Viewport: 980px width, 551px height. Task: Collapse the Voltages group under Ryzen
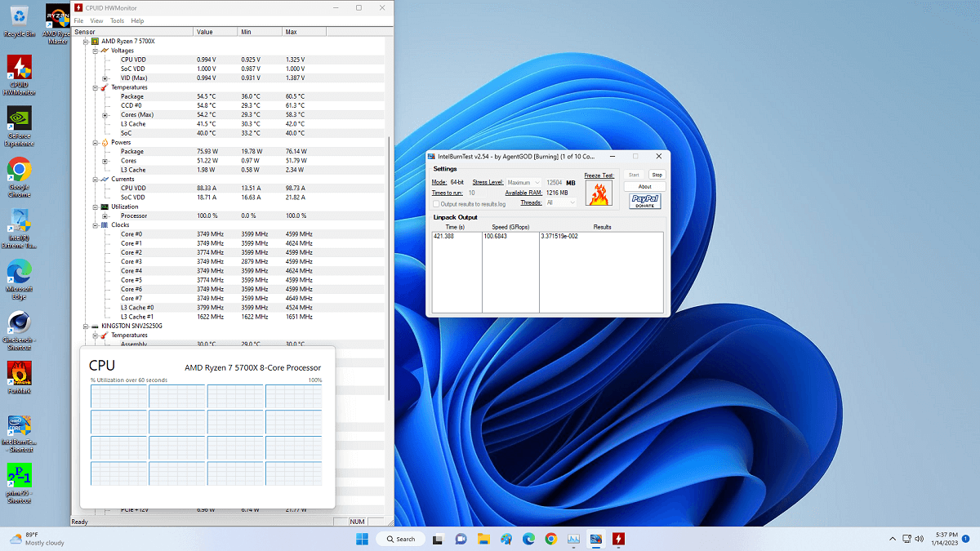[x=95, y=51]
